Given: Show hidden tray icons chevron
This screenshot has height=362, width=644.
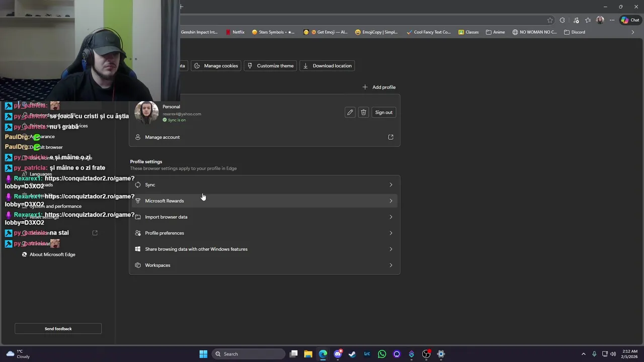Looking at the screenshot, I should click(x=584, y=354).
